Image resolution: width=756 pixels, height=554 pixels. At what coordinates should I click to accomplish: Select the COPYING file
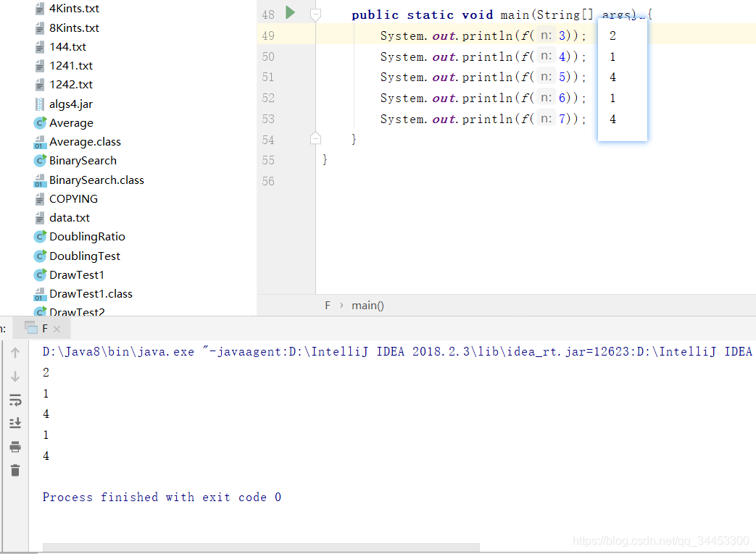click(x=73, y=198)
